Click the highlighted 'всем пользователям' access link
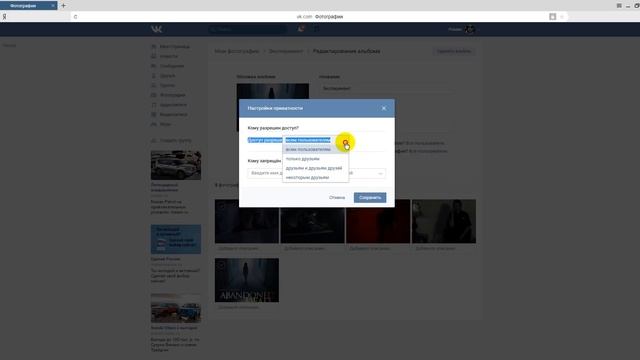640x360 pixels. point(308,140)
